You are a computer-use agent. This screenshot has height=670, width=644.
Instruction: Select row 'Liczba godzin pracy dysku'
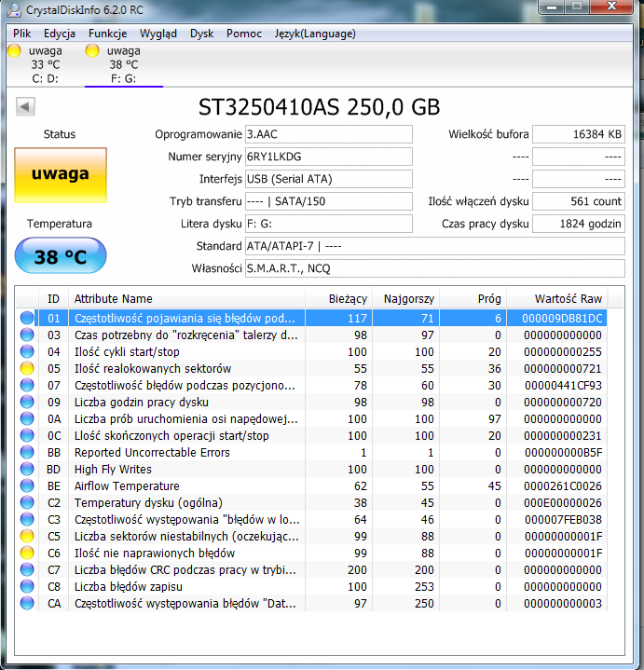(312, 402)
